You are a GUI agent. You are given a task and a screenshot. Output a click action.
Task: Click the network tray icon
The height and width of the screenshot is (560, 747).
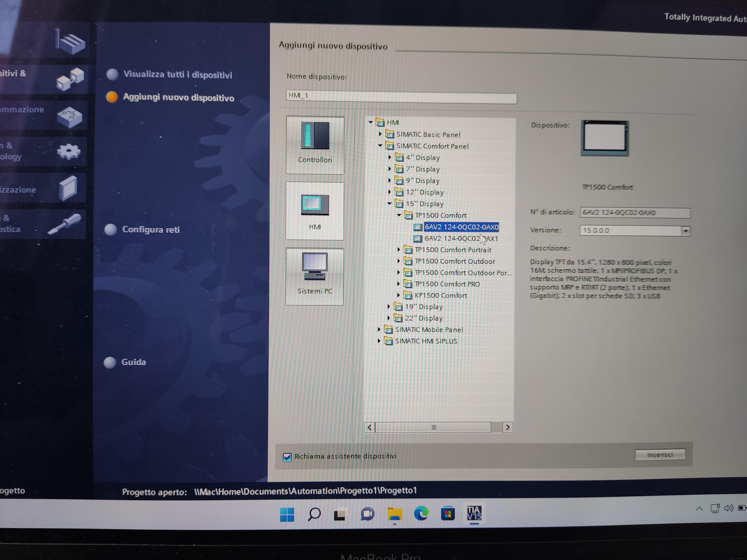715,508
